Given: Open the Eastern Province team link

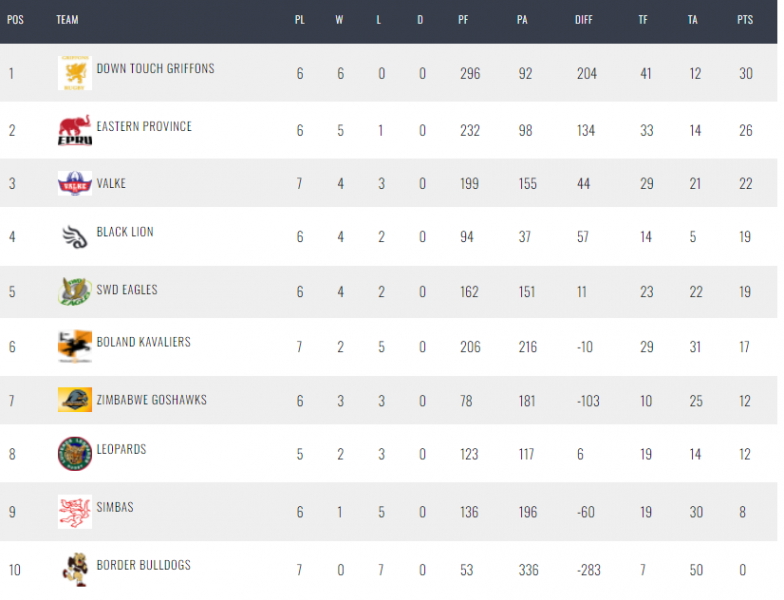Looking at the screenshot, I should pos(144,126).
